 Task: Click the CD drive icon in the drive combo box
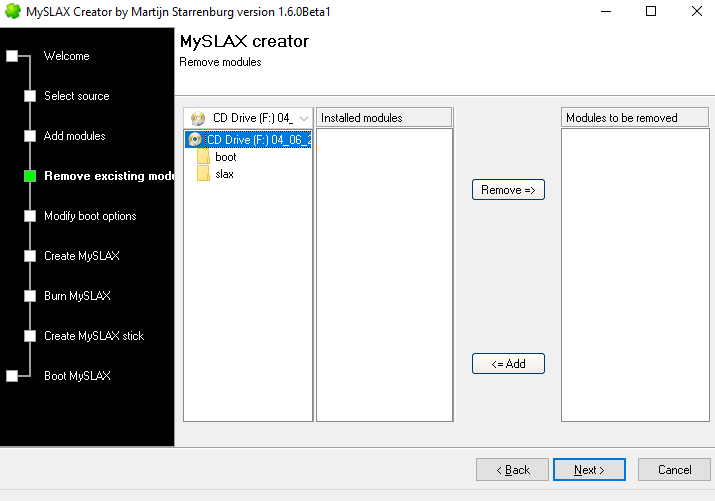[198, 119]
